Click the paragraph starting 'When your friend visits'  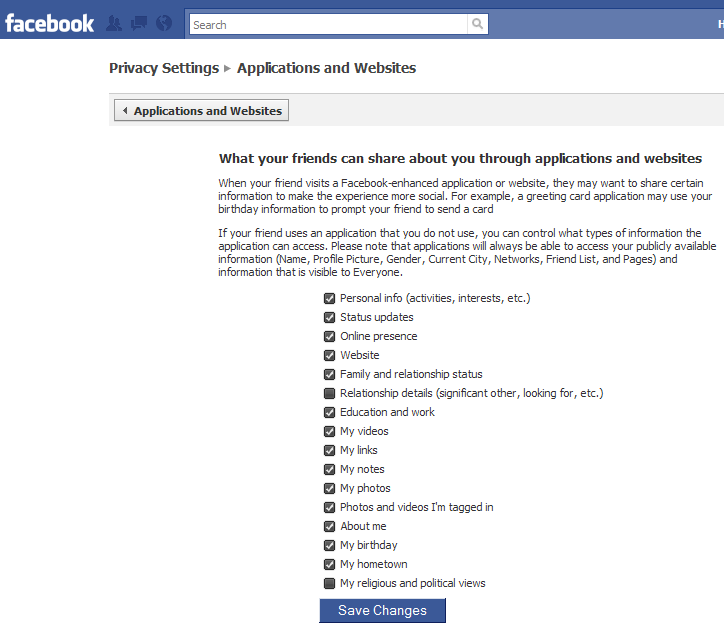(465, 196)
